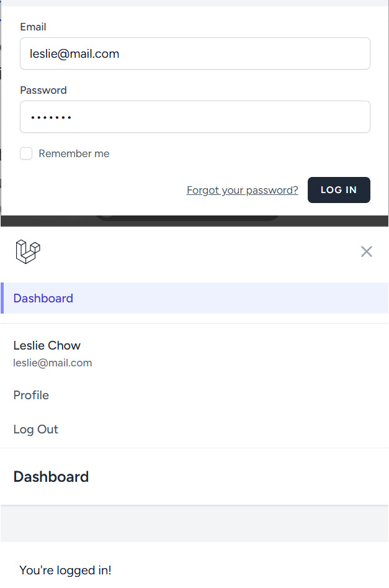Follow the "Forgot your password?" link

coord(242,190)
